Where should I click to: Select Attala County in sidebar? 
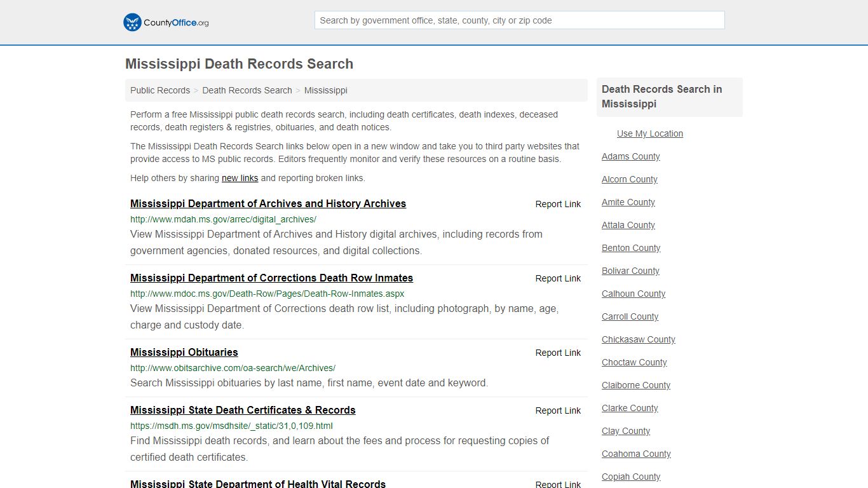click(x=628, y=225)
